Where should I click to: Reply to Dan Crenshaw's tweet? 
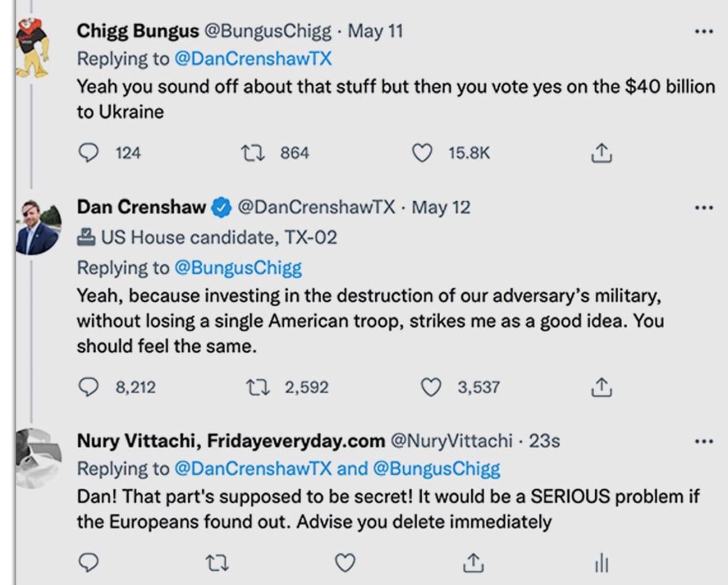click(87, 387)
